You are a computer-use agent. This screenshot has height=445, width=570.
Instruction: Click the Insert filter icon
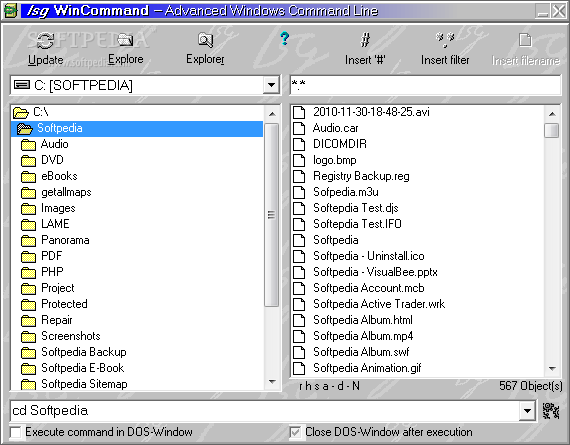445,39
